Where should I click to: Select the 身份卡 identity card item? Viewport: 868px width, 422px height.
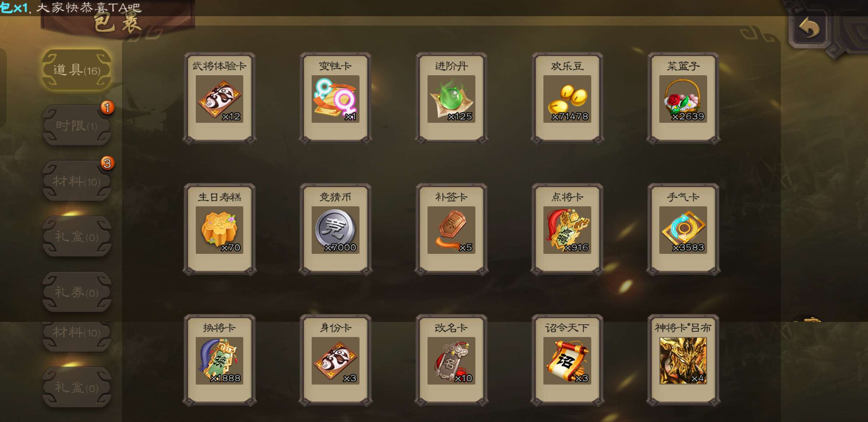pyautogui.click(x=335, y=360)
